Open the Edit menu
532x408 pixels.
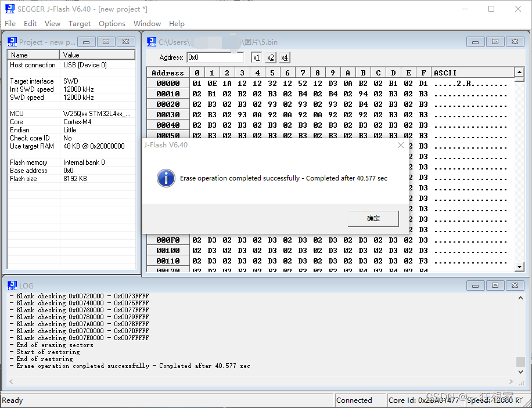click(30, 24)
